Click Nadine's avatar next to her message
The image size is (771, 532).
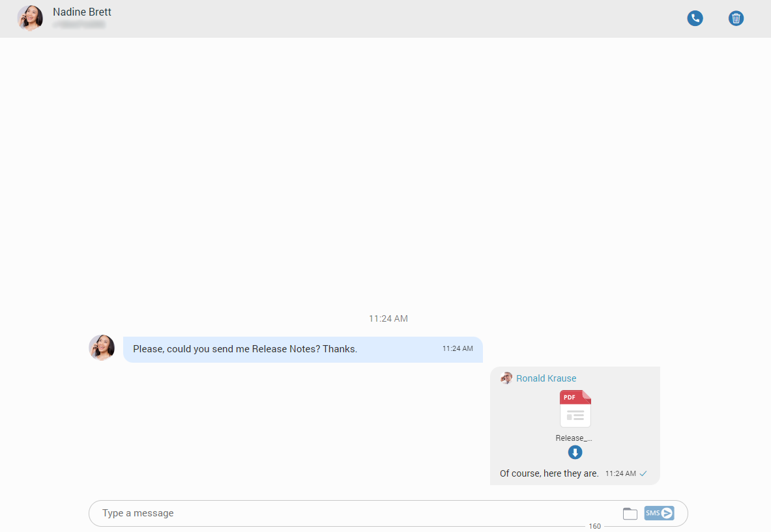click(x=102, y=348)
